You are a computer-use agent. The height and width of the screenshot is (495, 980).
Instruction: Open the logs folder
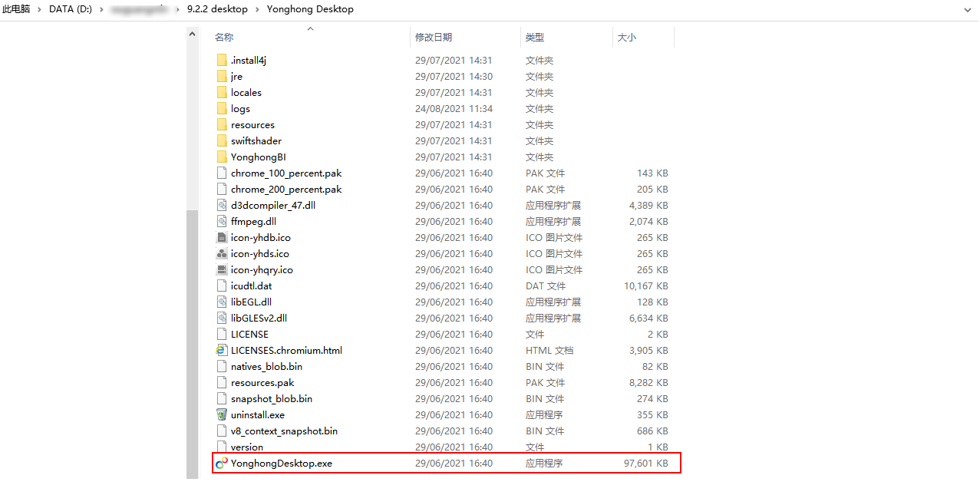[240, 108]
